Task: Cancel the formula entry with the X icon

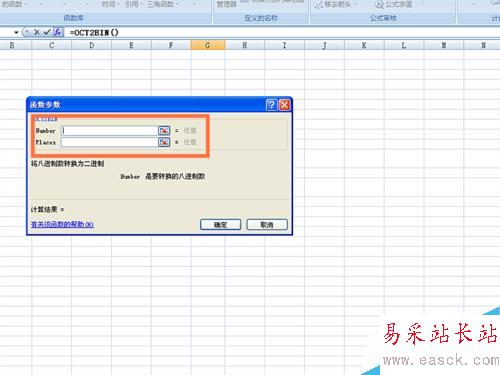Action: [x=37, y=32]
